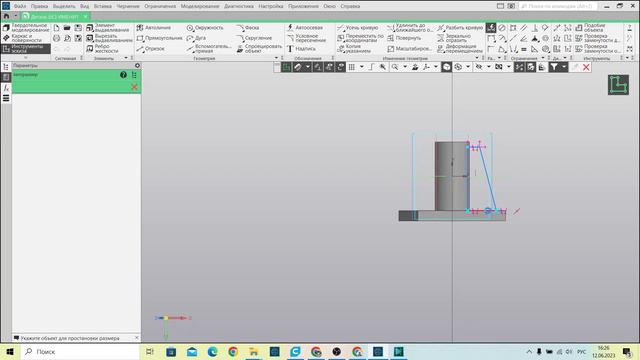Select the Надпись text tool
The image size is (640, 360).
click(301, 49)
